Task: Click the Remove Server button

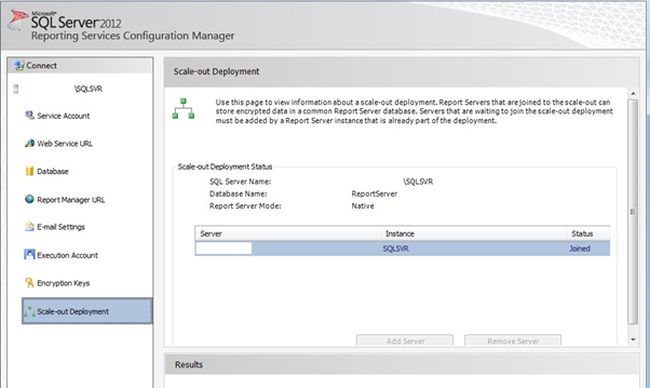Action: (513, 341)
